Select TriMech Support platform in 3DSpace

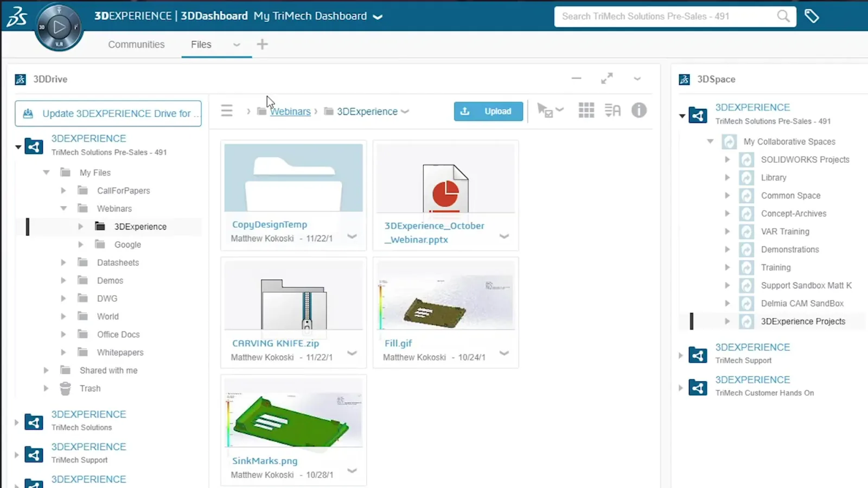point(752,353)
